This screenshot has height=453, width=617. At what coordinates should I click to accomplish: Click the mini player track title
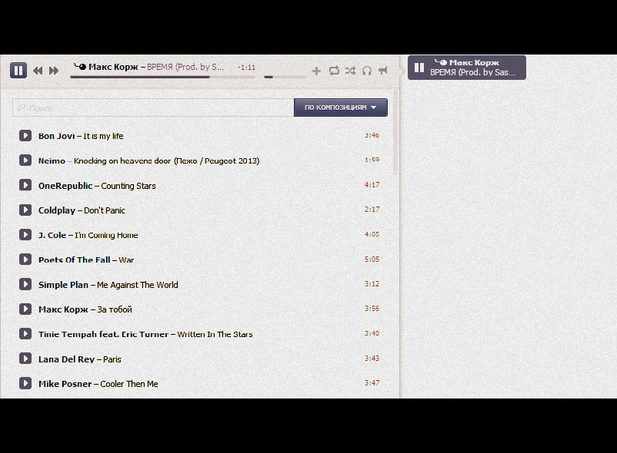tap(473, 72)
